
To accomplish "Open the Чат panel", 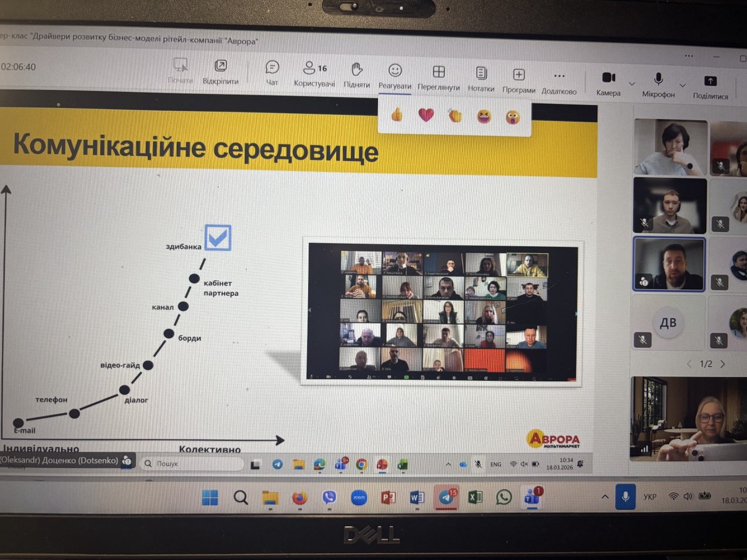I will coord(272,73).
